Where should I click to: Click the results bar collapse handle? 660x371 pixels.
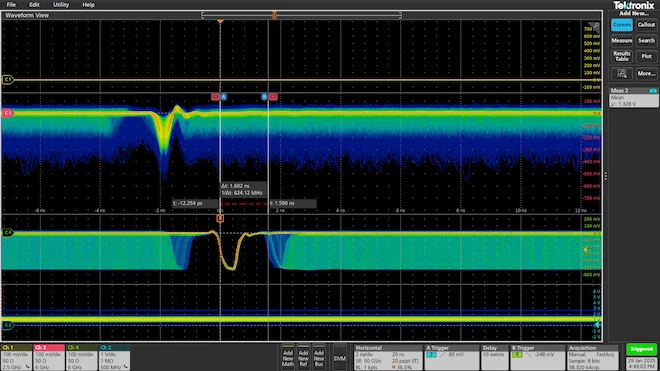click(606, 176)
